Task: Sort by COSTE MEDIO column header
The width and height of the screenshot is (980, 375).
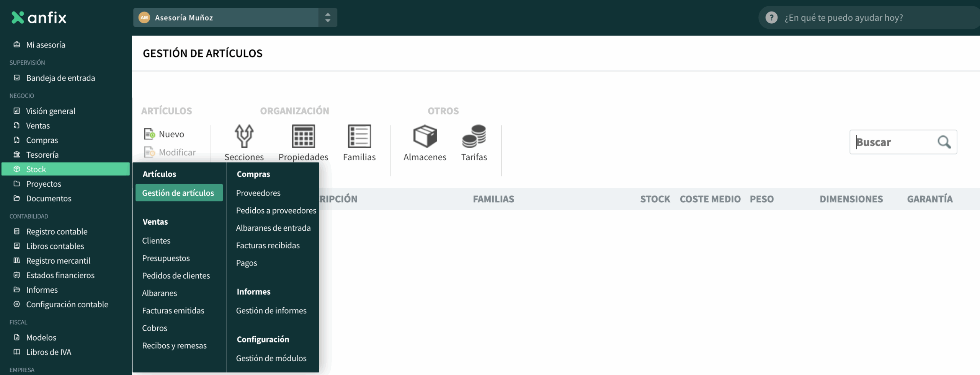Action: tap(710, 199)
